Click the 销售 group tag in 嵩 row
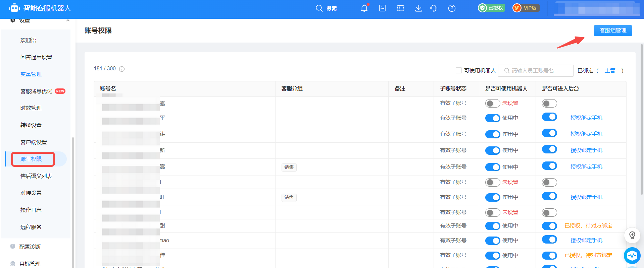The image size is (644, 268). [x=289, y=167]
